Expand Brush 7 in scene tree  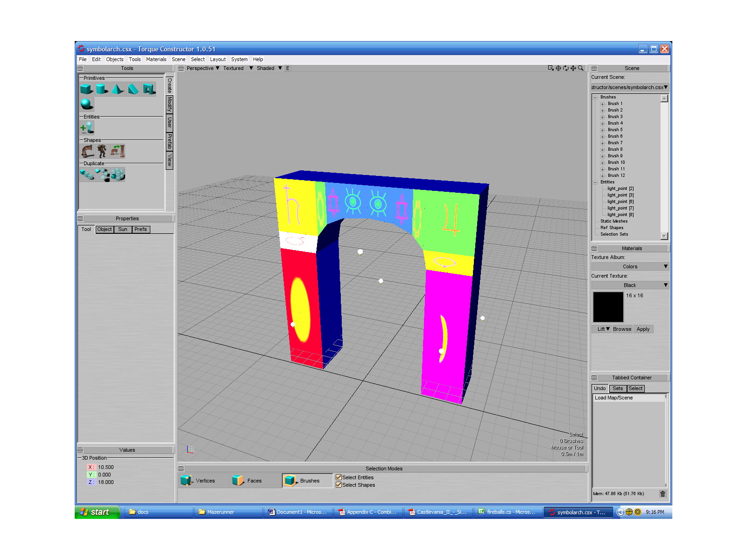click(x=602, y=143)
